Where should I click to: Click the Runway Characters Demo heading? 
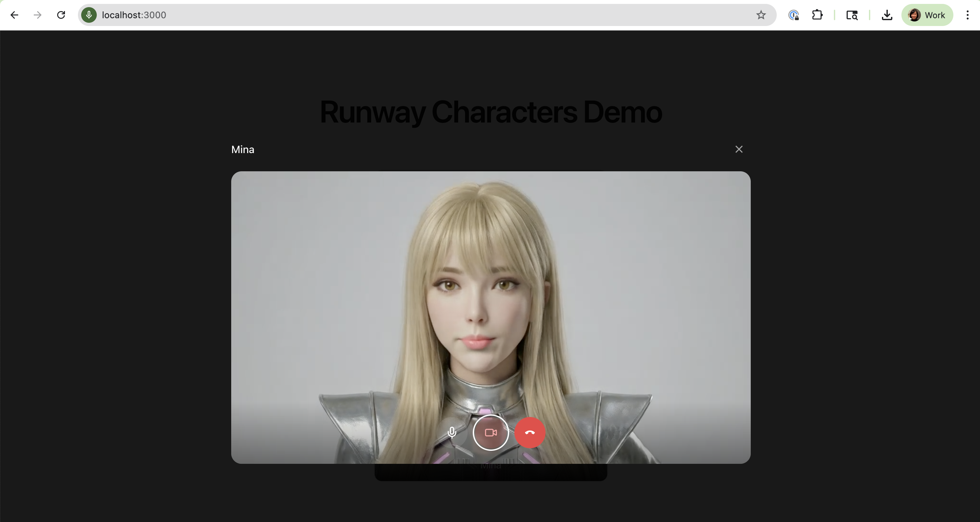coord(491,112)
